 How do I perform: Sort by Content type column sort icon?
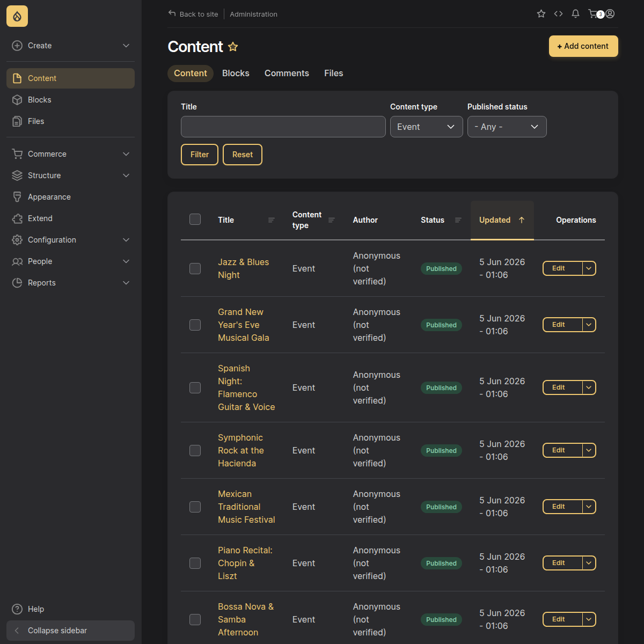332,220
